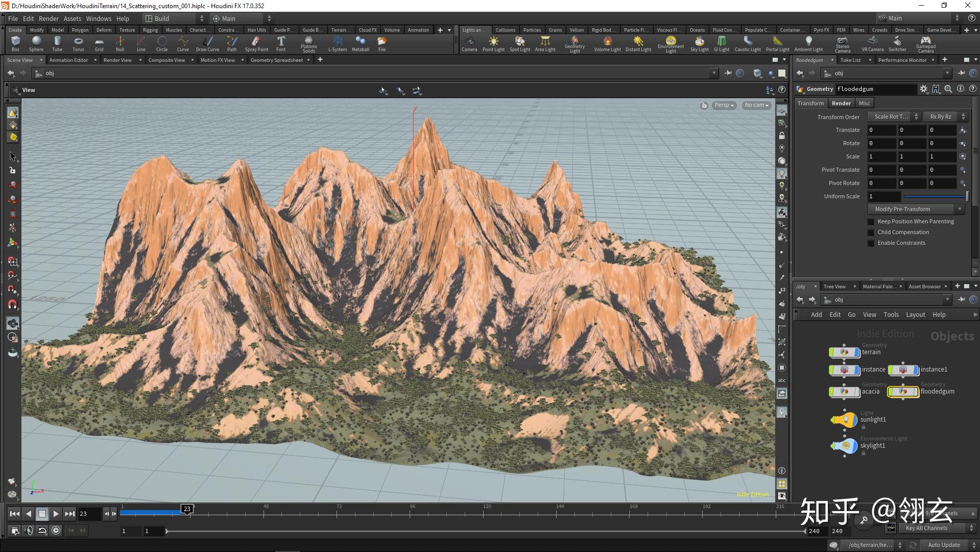The image size is (980, 552).
Task: Select the Sphere tool on the Create shelf
Action: pos(36,44)
